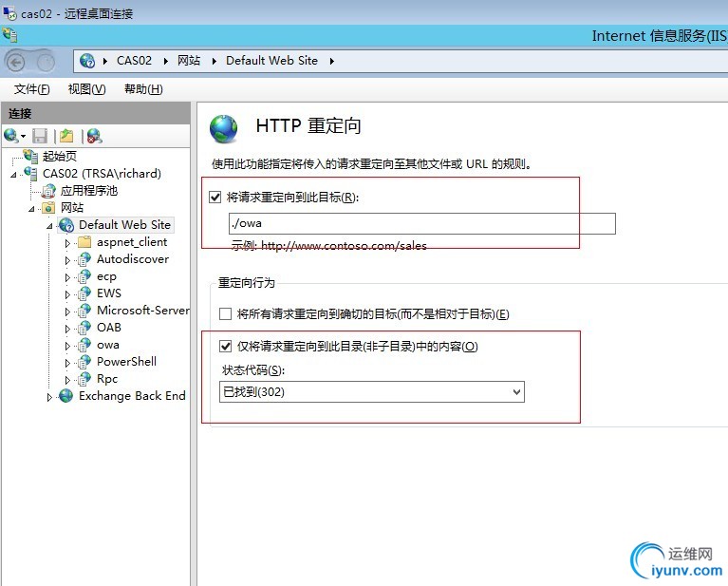Image resolution: width=728 pixels, height=586 pixels.
Task: Select 起始页 label in tree
Action: (60, 156)
